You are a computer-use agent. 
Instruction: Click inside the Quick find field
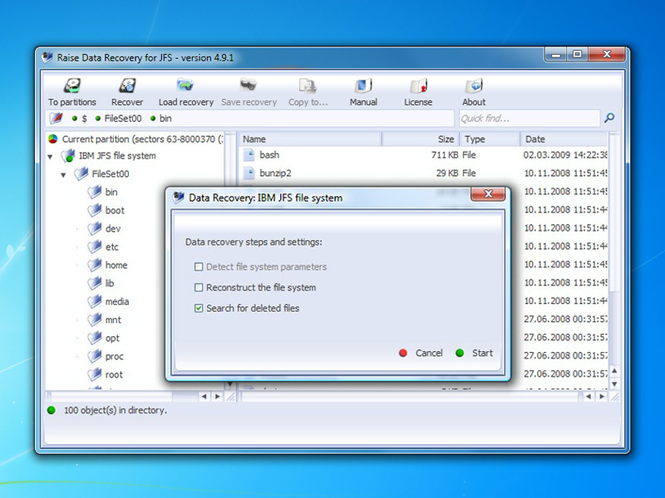[x=529, y=118]
